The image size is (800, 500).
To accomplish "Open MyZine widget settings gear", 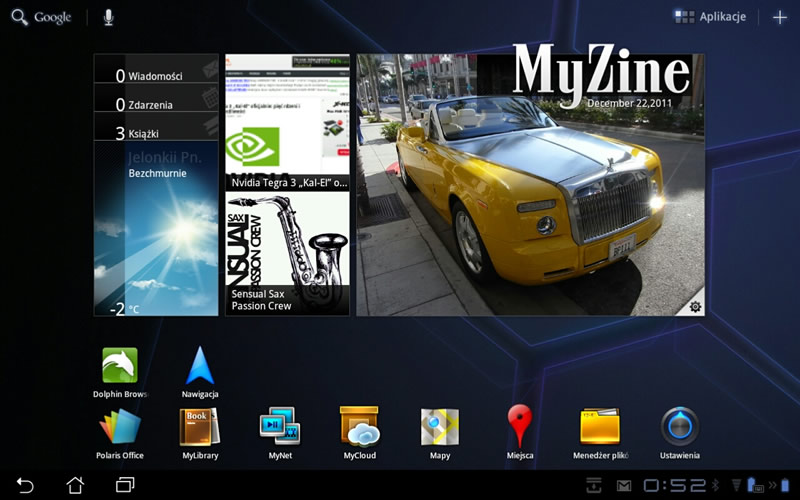I will (x=695, y=307).
